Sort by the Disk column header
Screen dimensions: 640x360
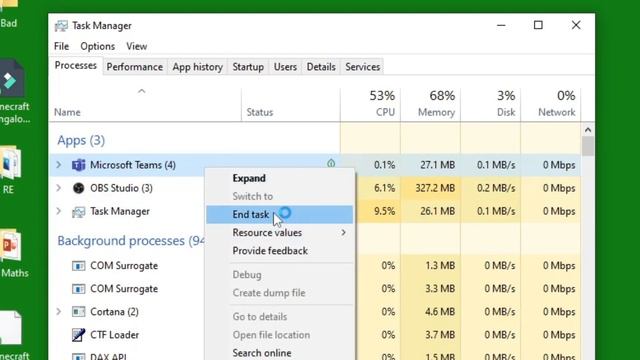[491, 104]
